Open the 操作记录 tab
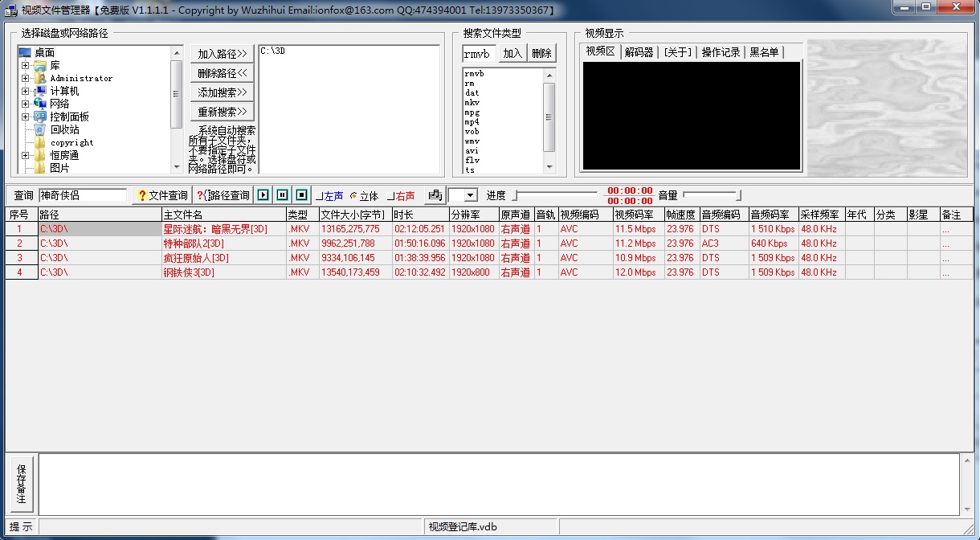Viewport: 980px width, 540px height. (721, 52)
